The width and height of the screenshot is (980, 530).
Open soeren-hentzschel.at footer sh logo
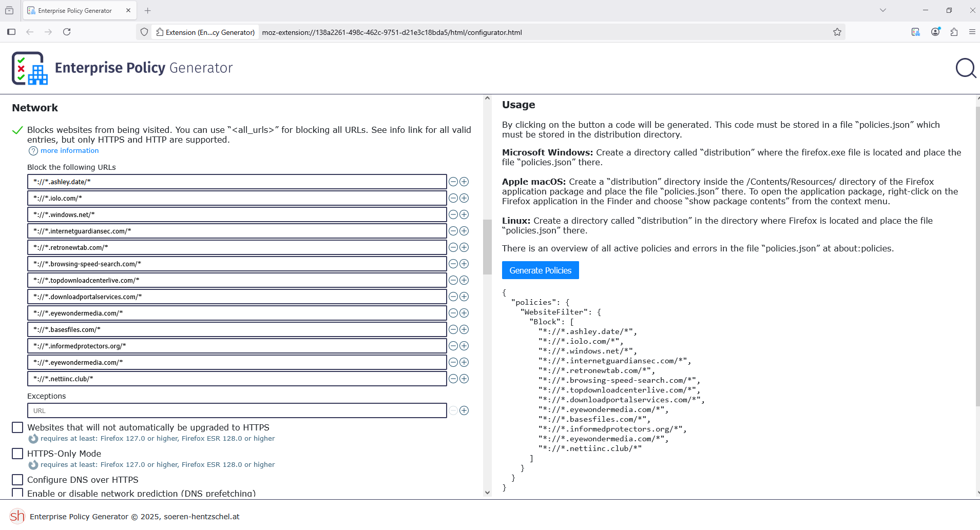click(17, 516)
